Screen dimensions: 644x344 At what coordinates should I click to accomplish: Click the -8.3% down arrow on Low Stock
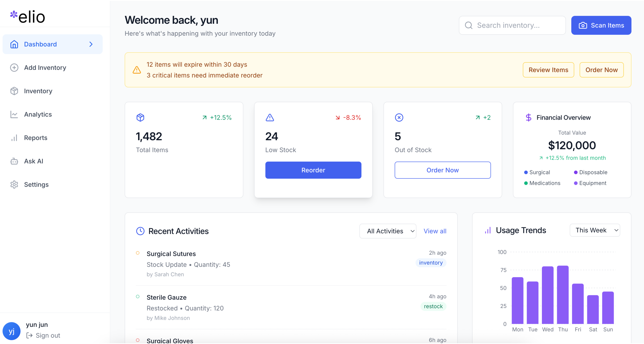(338, 118)
